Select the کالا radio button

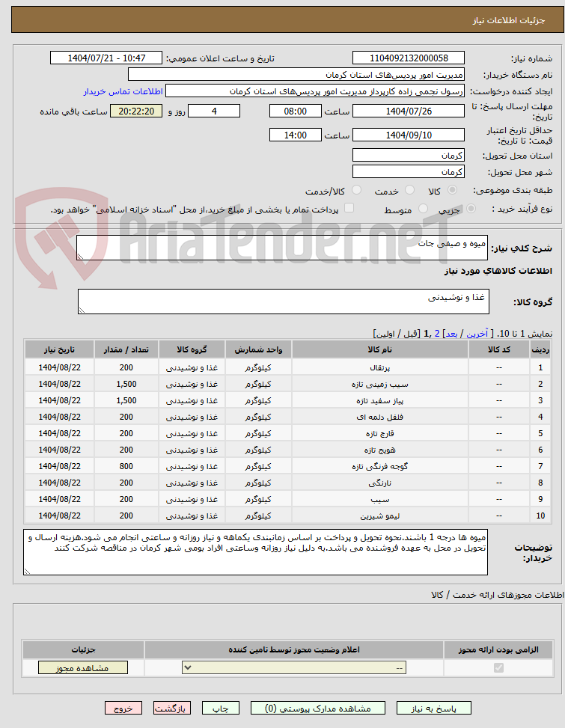pyautogui.click(x=452, y=190)
